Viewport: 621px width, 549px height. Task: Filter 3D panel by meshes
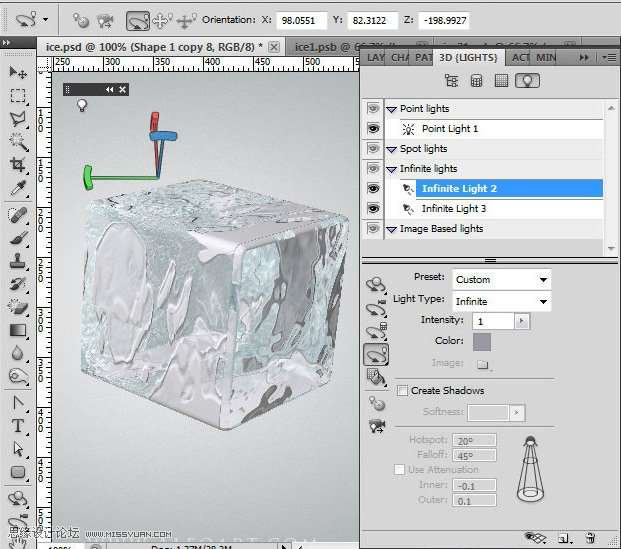pos(476,81)
